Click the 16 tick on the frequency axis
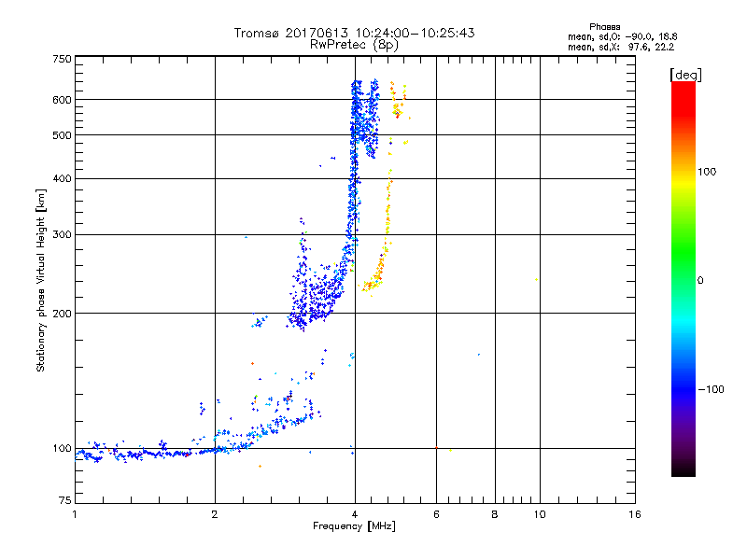Screen dimensions: 747x560 coord(633,514)
